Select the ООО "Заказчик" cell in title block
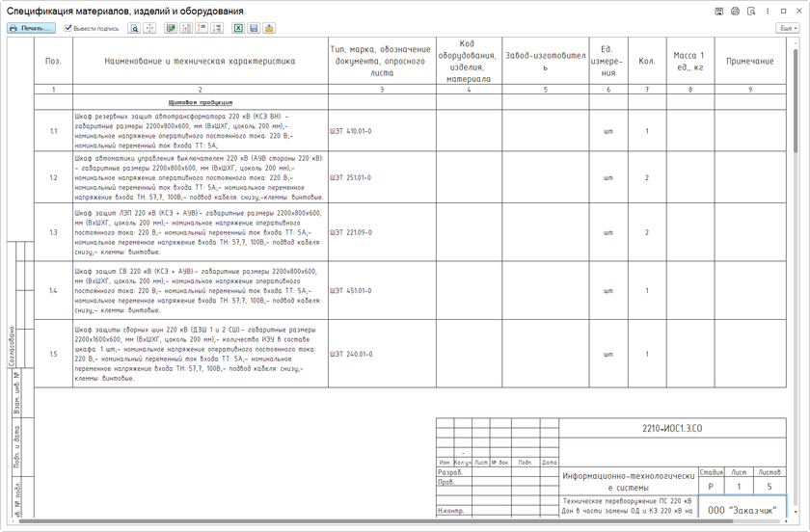The width and height of the screenshot is (810, 532). pos(742,509)
